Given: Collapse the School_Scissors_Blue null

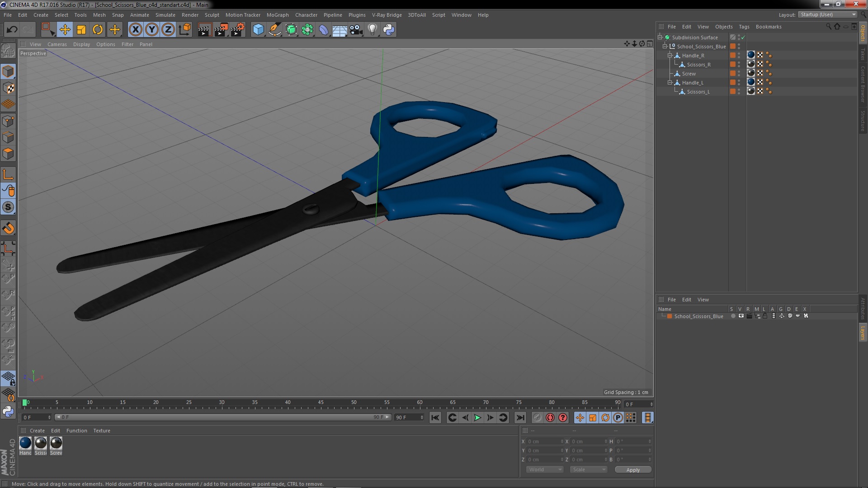Looking at the screenshot, I should [665, 47].
